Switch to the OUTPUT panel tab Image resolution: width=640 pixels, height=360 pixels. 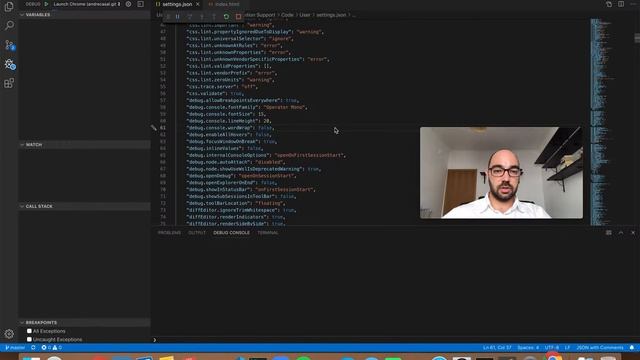(x=197, y=233)
